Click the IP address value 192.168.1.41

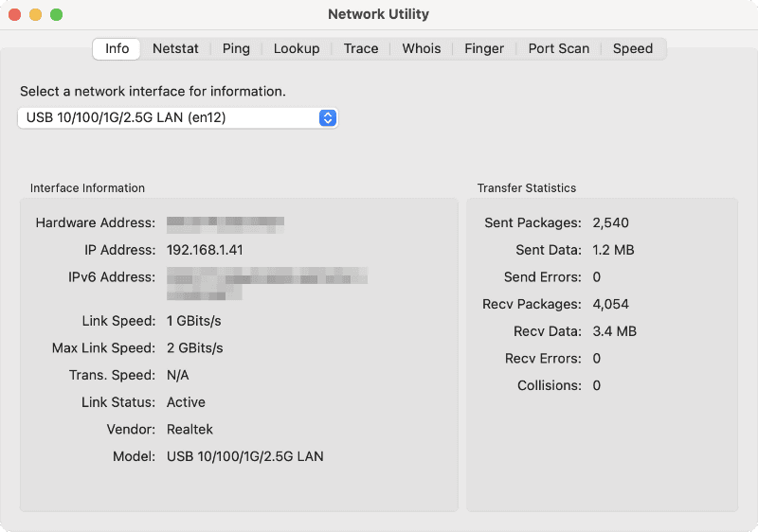pos(205,250)
